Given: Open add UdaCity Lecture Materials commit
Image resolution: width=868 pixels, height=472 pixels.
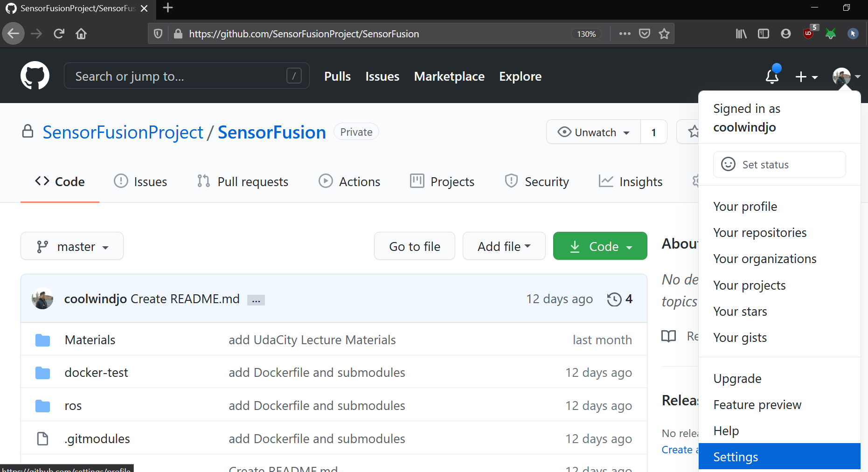Looking at the screenshot, I should (312, 340).
